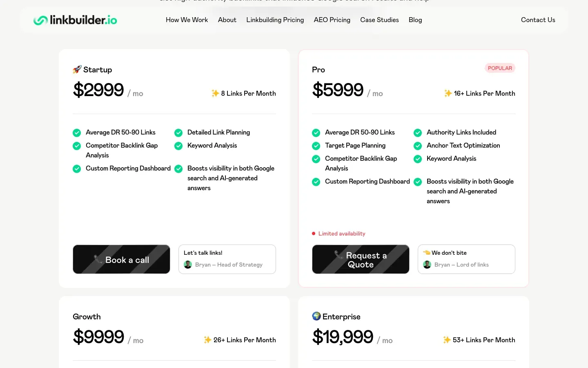Click the Limited availability notice
The image size is (588, 368).
339,233
